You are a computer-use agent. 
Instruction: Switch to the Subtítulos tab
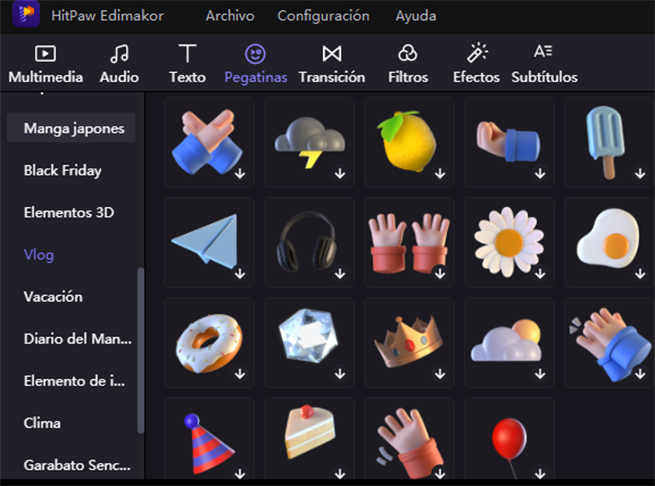[544, 64]
